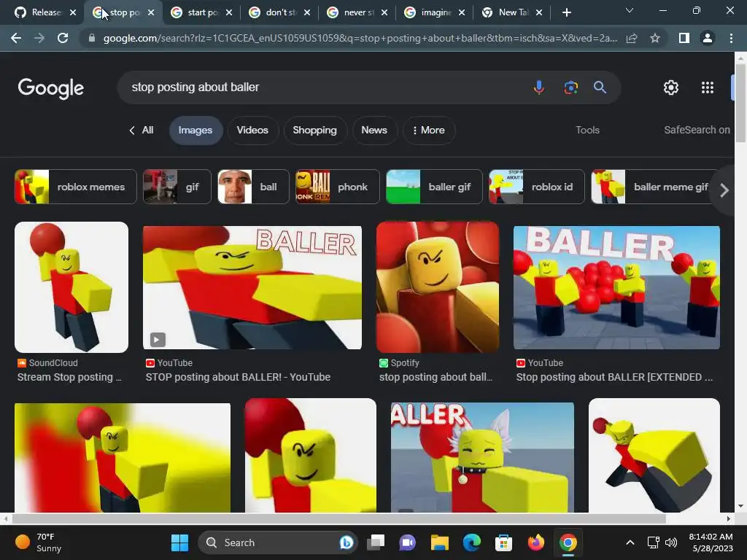Open the Tools filter options
This screenshot has height=560, width=747.
587,130
